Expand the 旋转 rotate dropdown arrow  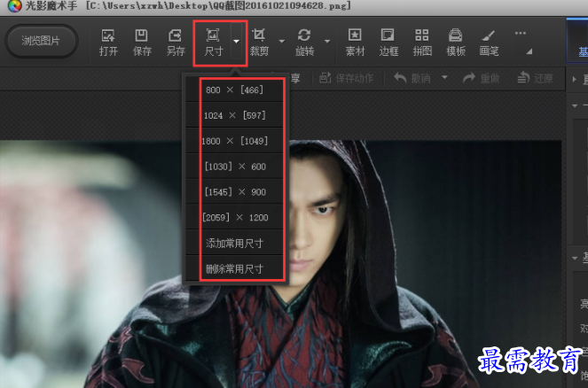coord(327,42)
